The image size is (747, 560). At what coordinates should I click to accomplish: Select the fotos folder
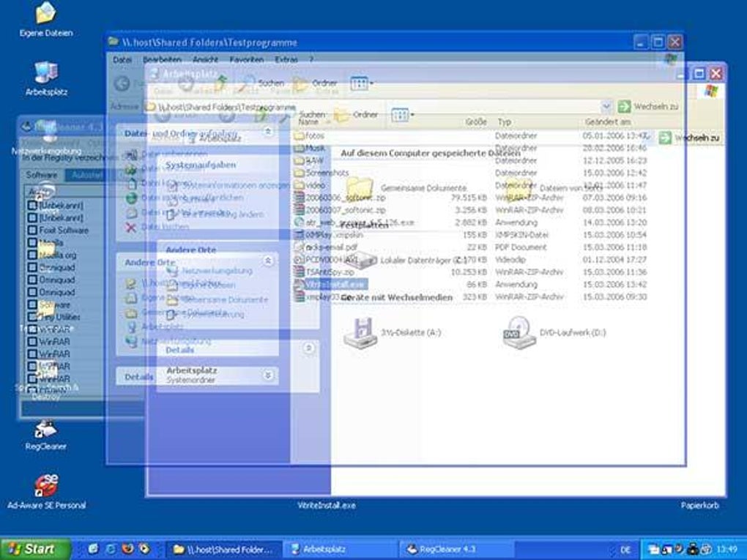click(x=309, y=135)
